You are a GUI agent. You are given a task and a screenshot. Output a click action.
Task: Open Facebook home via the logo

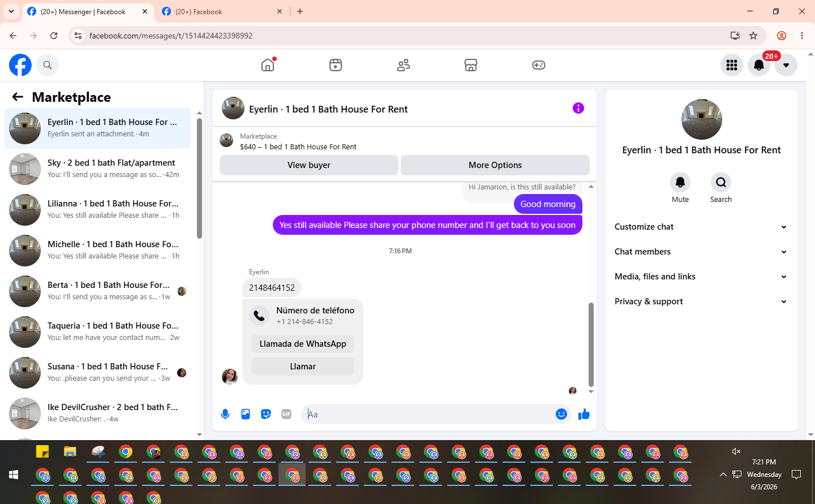click(x=20, y=65)
